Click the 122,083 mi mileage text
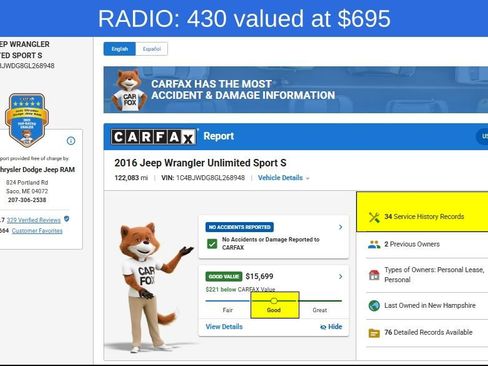 click(131, 178)
